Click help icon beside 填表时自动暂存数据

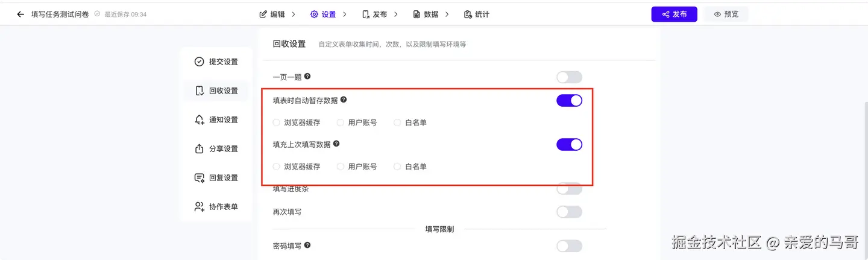coord(344,100)
